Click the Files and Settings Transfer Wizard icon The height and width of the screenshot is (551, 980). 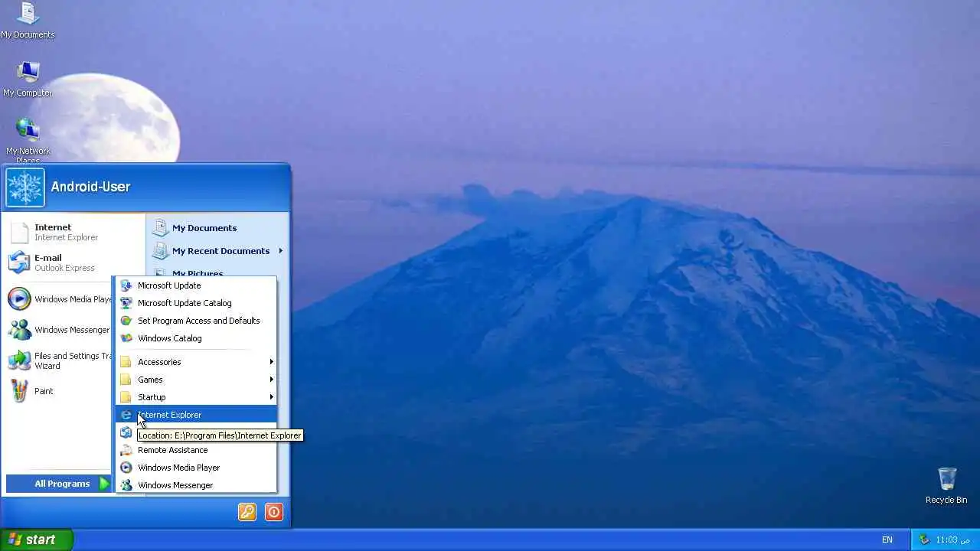[19, 360]
